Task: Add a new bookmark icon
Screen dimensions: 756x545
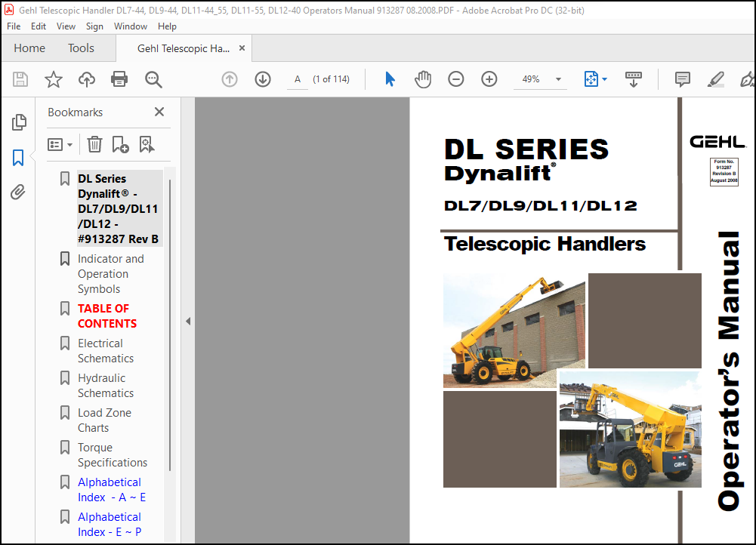Action: pyautogui.click(x=120, y=144)
